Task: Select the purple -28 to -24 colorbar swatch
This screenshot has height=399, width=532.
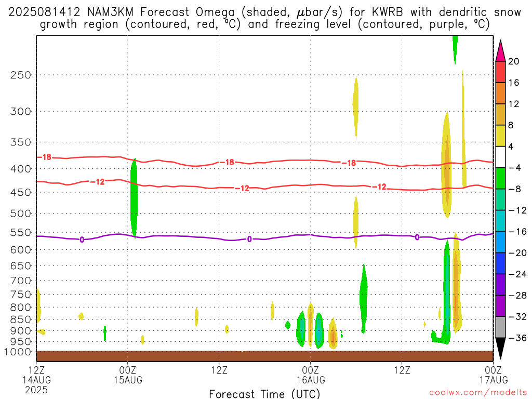Action: click(x=500, y=285)
